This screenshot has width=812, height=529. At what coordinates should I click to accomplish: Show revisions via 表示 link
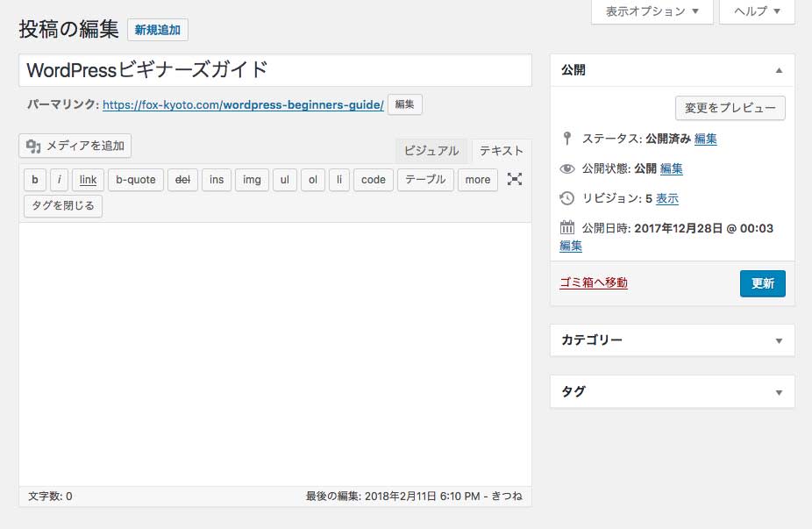click(667, 198)
